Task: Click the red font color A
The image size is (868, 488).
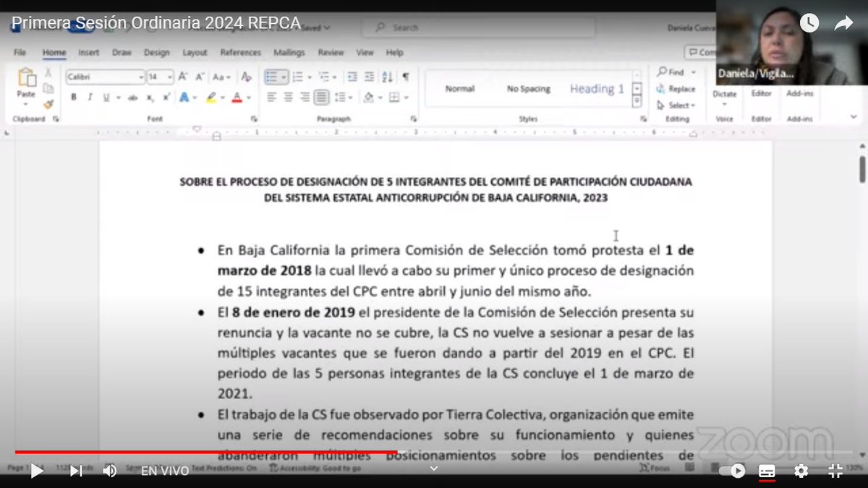Action: coord(237,98)
